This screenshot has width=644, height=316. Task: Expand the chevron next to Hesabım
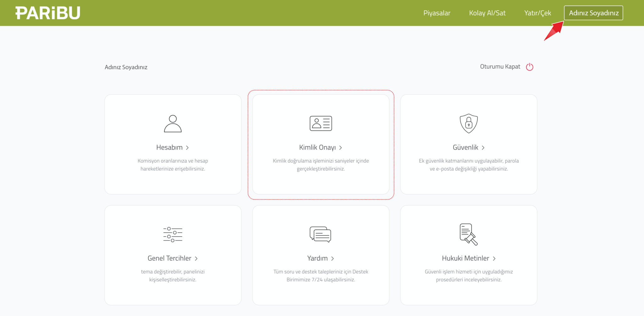pyautogui.click(x=187, y=148)
